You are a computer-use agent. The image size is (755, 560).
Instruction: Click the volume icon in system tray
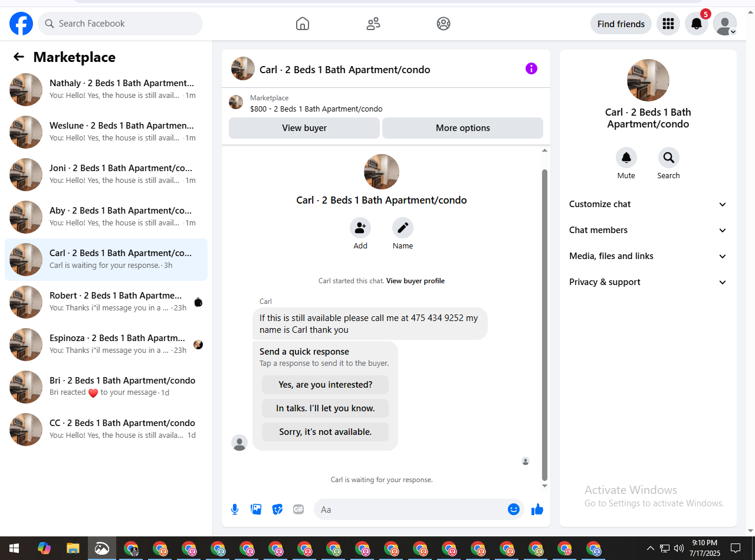point(678,548)
